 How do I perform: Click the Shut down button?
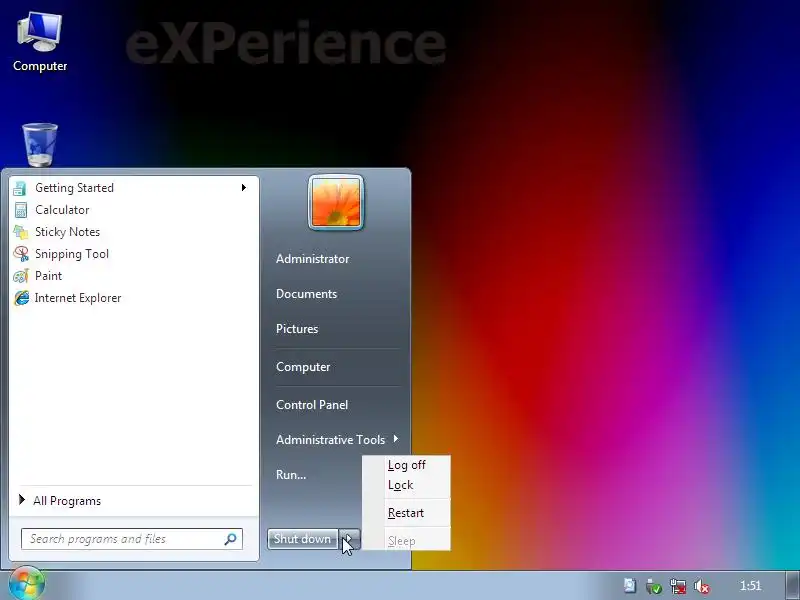point(303,539)
